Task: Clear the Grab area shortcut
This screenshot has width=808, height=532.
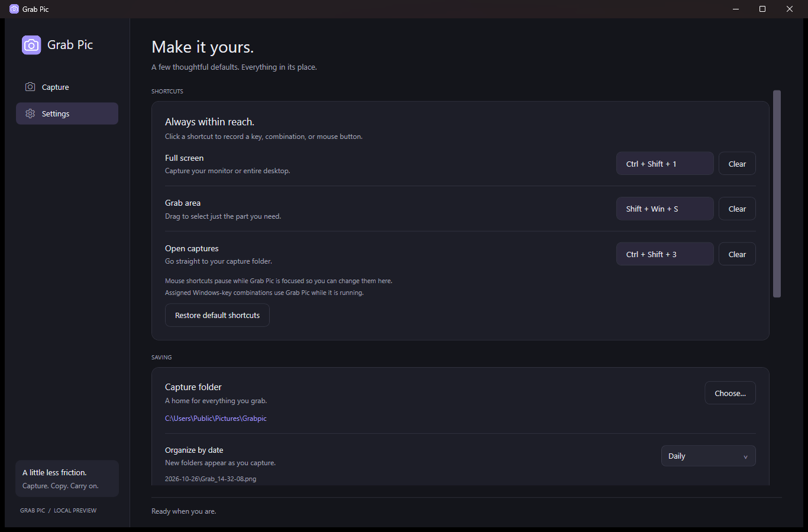Action: [737, 209]
